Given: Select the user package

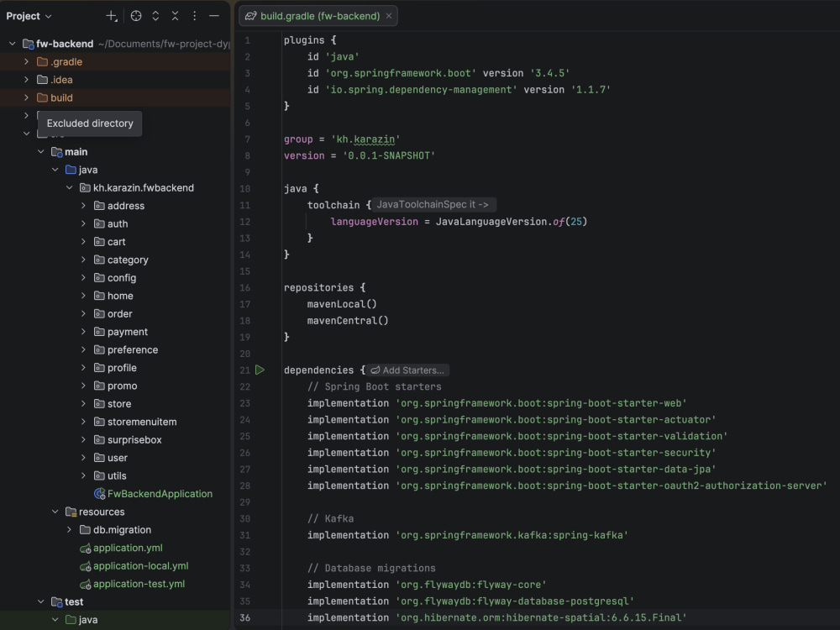Looking at the screenshot, I should (x=118, y=458).
